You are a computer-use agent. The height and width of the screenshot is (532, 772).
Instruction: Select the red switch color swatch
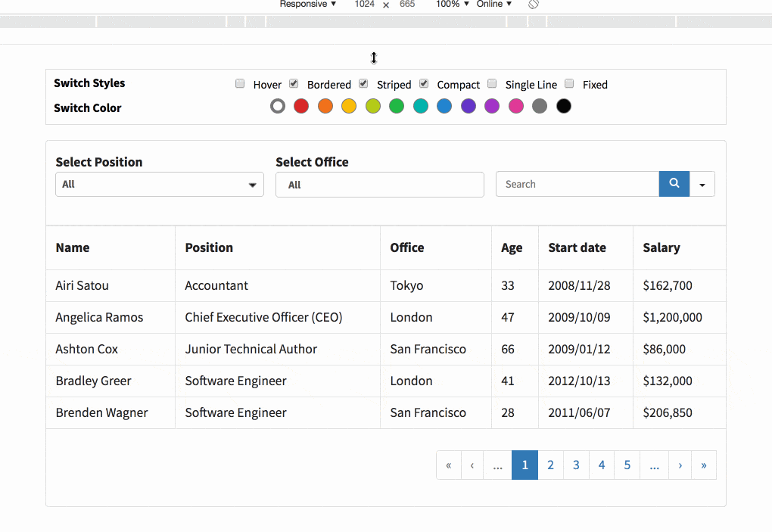300,106
